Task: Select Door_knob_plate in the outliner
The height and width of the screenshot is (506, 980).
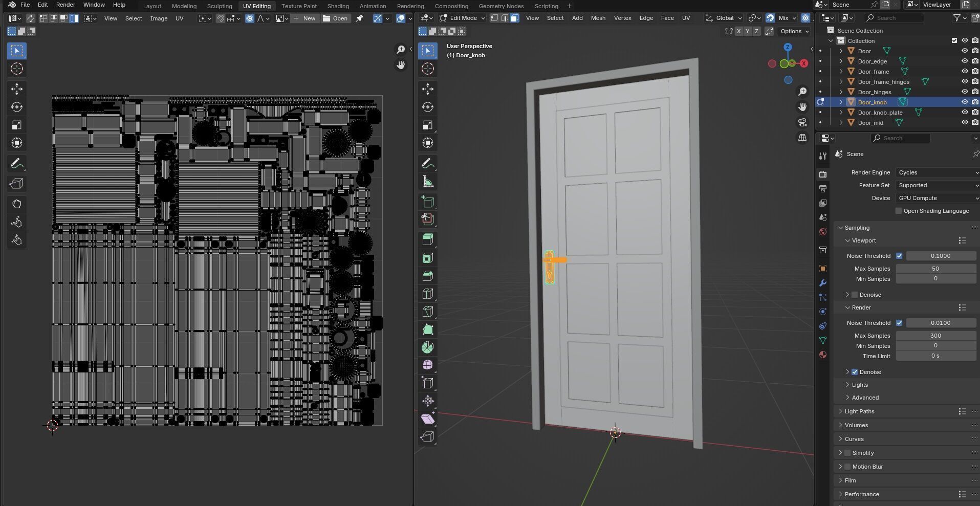Action: click(x=880, y=113)
